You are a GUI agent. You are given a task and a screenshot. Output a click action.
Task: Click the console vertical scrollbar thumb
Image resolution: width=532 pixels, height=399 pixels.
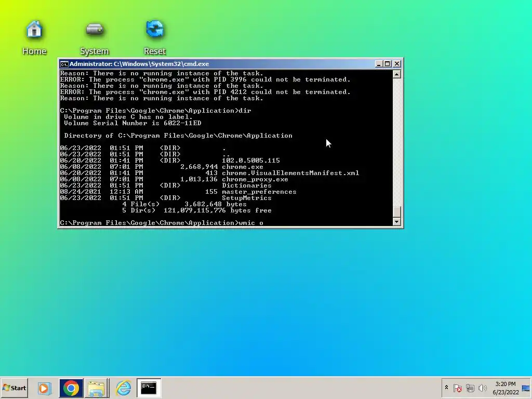[x=396, y=211]
